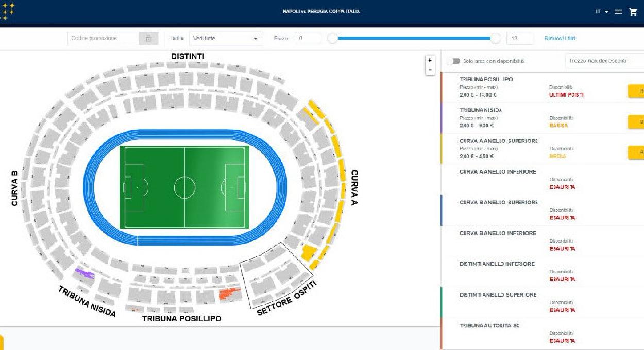Select Tribuna Posillipo in the sector list
Image resolution: width=644 pixels, height=350 pixels.
[486, 79]
